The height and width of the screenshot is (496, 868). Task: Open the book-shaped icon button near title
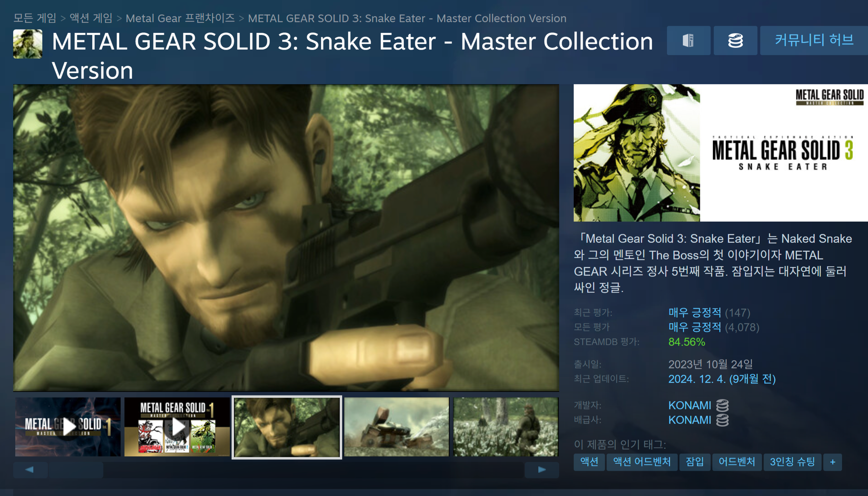pyautogui.click(x=688, y=41)
